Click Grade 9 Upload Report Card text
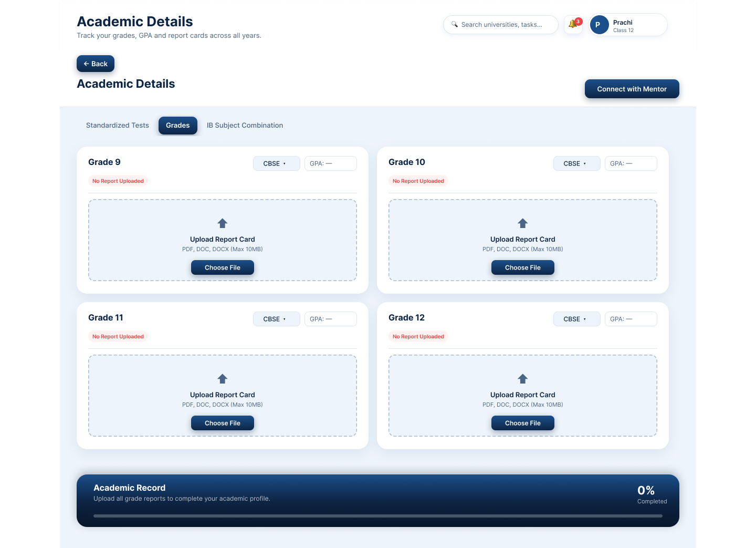This screenshot has height=548, width=756. (x=223, y=239)
